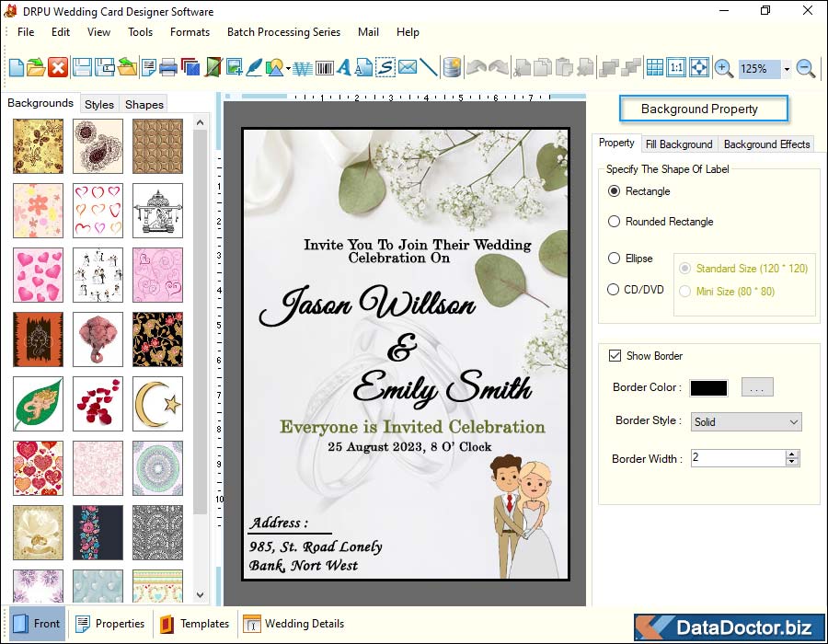Increase Border Width with up arrow

791,454
